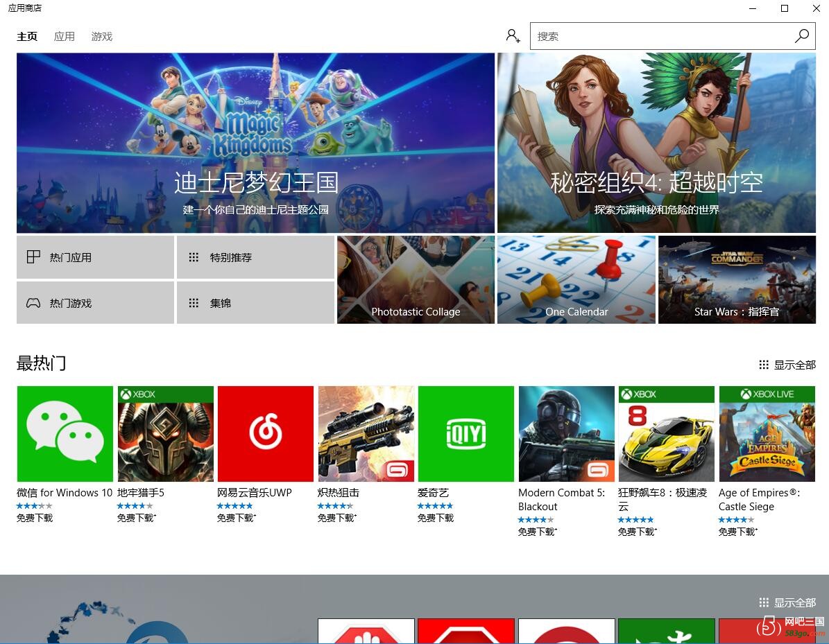
Task: Maximize the 应用商店 window
Action: click(x=785, y=8)
